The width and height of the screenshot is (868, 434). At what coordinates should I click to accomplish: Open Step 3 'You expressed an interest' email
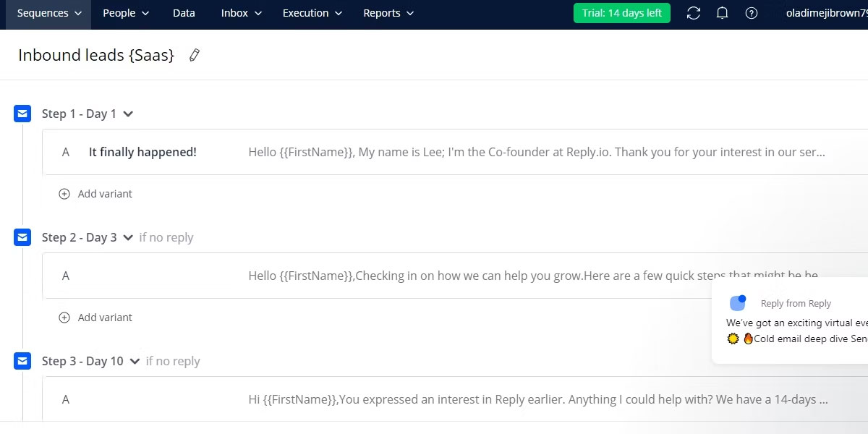538,399
